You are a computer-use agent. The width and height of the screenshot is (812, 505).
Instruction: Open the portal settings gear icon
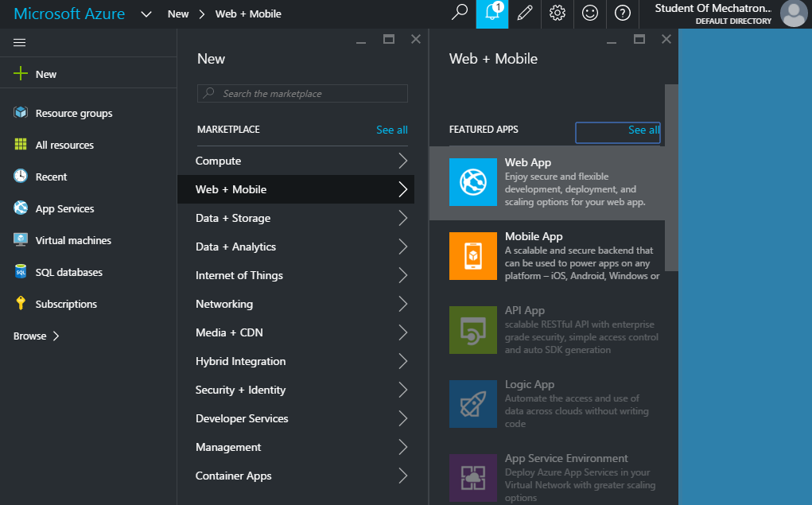[x=558, y=14]
